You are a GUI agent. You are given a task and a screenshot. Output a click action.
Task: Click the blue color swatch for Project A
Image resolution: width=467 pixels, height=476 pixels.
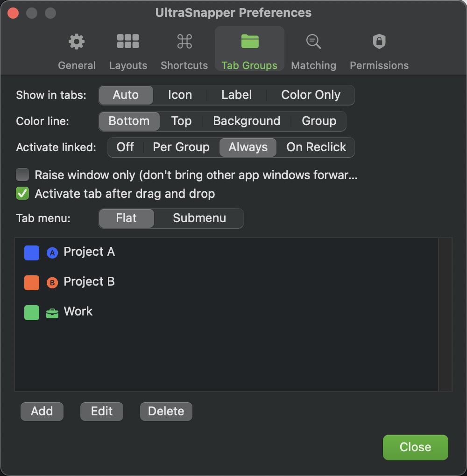coord(31,252)
